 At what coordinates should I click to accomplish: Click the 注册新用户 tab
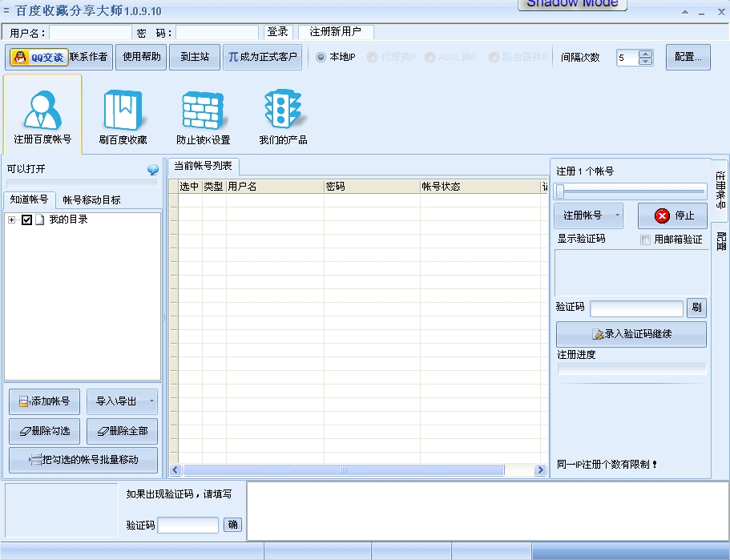tap(336, 32)
